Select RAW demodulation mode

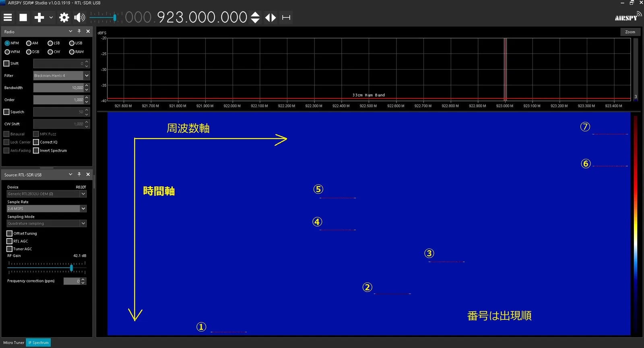click(x=76, y=52)
